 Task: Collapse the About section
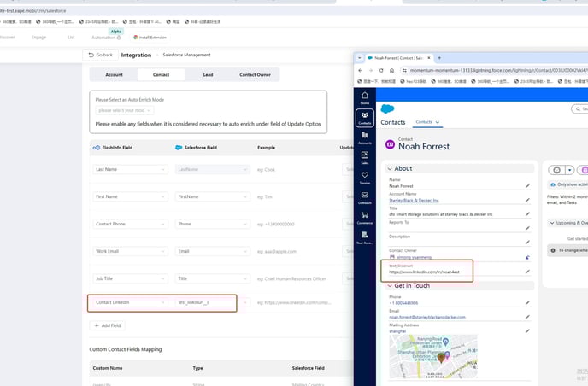pos(390,168)
